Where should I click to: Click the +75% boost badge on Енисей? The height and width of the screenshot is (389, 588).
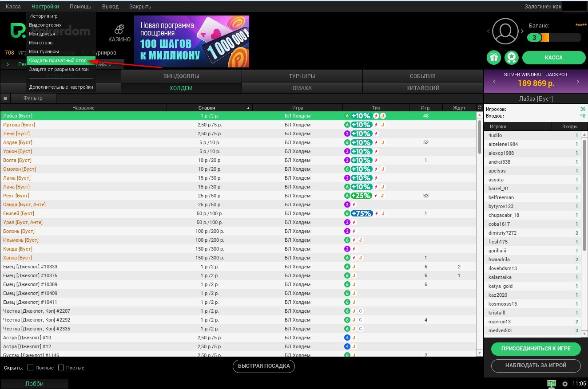coord(362,213)
